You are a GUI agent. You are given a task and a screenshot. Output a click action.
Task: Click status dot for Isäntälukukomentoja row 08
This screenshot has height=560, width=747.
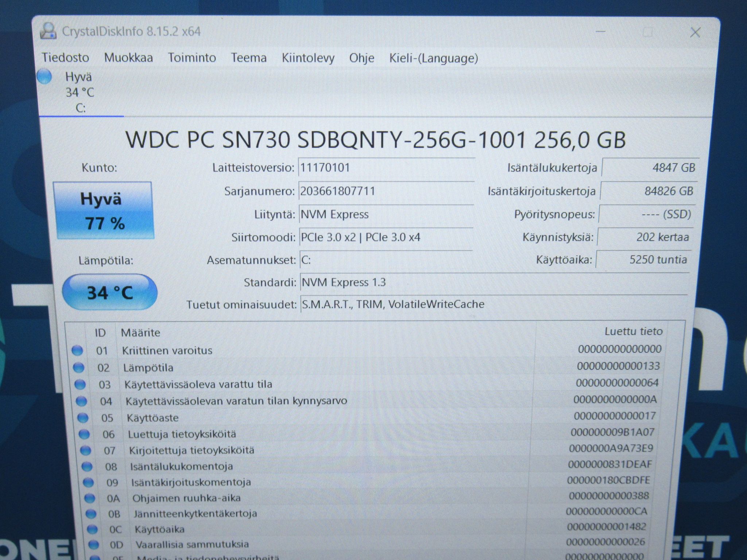pyautogui.click(x=87, y=466)
